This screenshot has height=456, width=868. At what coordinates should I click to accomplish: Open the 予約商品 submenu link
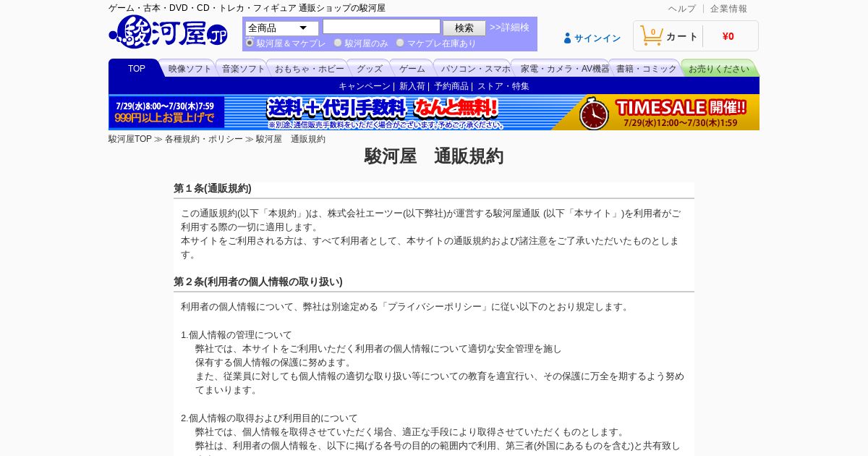451,86
